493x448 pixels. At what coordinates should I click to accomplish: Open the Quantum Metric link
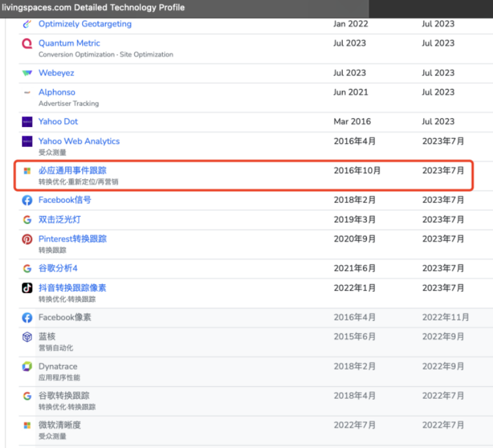pyautogui.click(x=69, y=43)
